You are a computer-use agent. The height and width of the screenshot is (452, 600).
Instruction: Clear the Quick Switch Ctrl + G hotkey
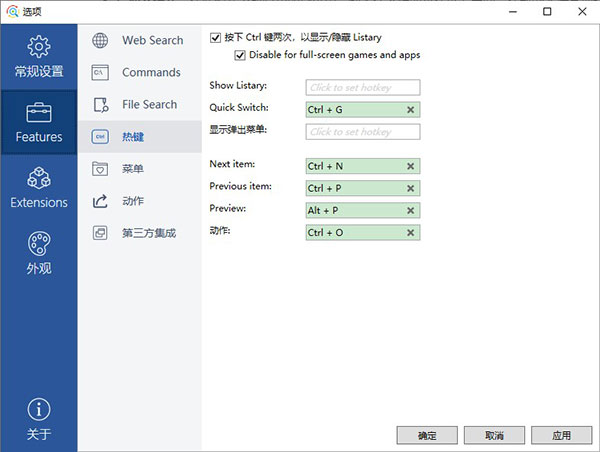click(411, 109)
